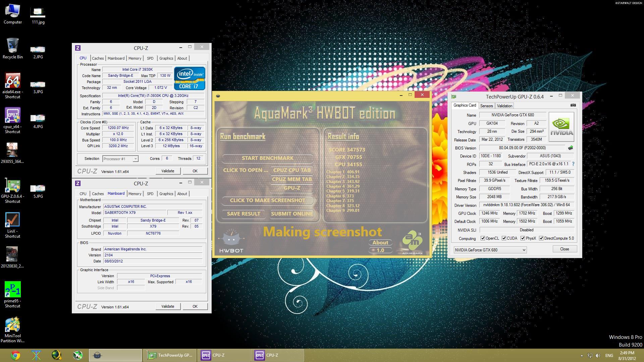The image size is (644, 362).
Task: Open SPD tab in bottom CPU-Z window
Action: pyautogui.click(x=150, y=194)
